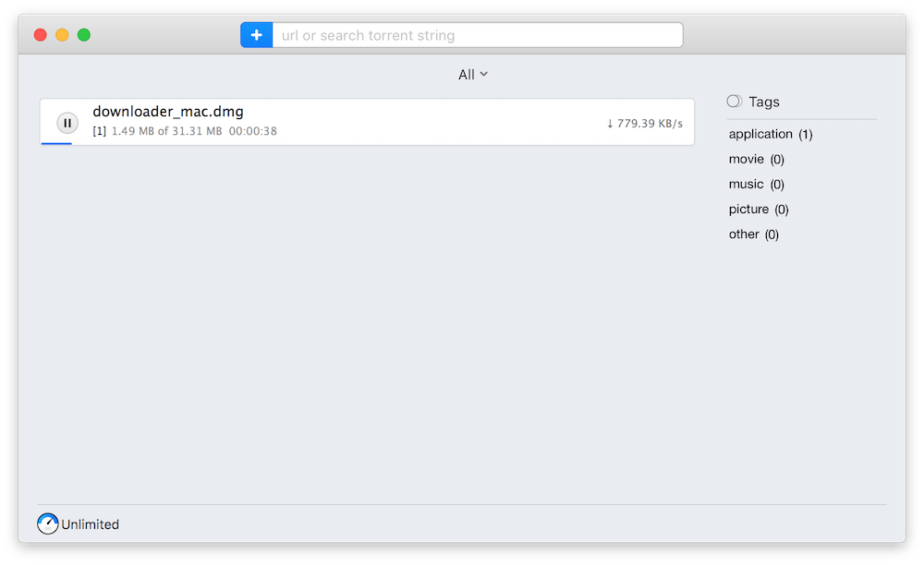Click the Tags header label
The image size is (924, 565).
click(764, 102)
